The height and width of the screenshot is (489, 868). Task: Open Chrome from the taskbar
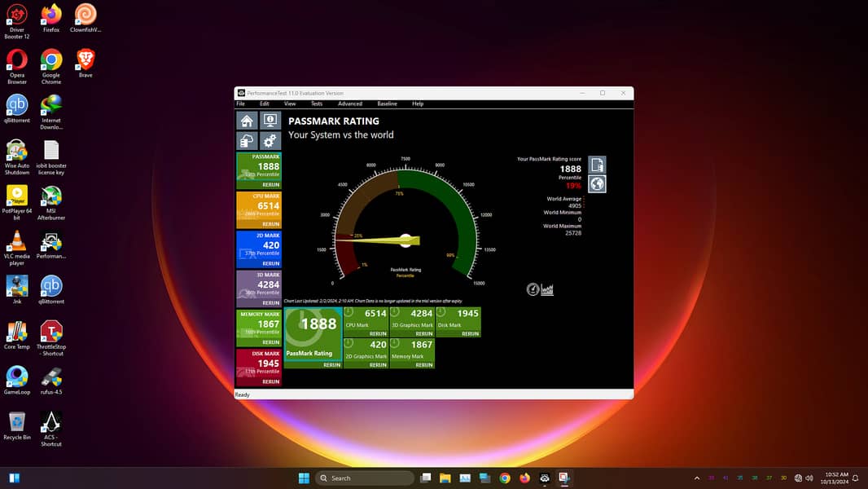point(505,478)
